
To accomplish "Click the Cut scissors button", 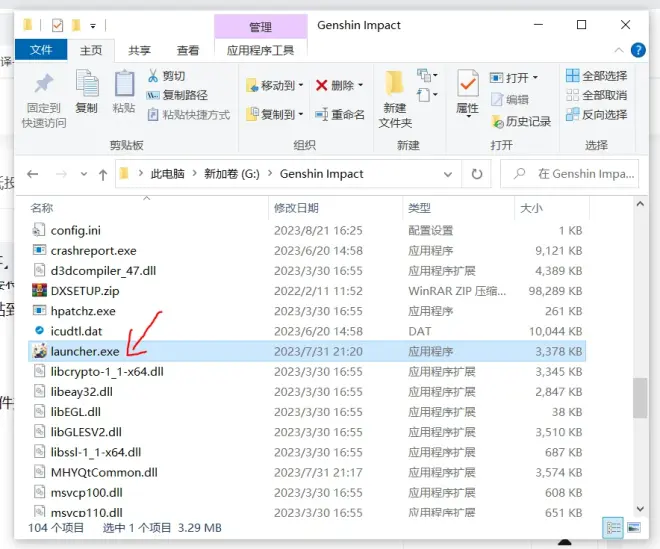I will (166, 76).
